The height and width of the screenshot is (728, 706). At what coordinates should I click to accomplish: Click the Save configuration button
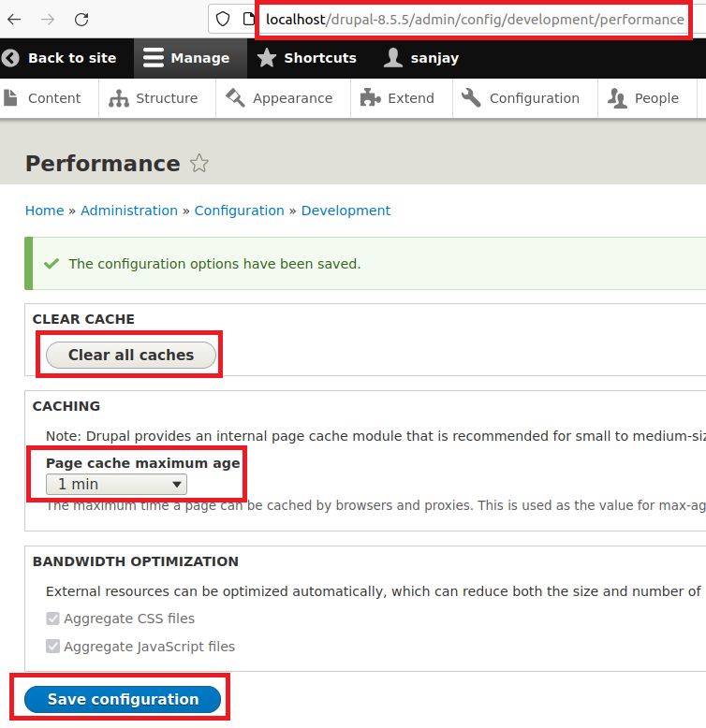123,699
